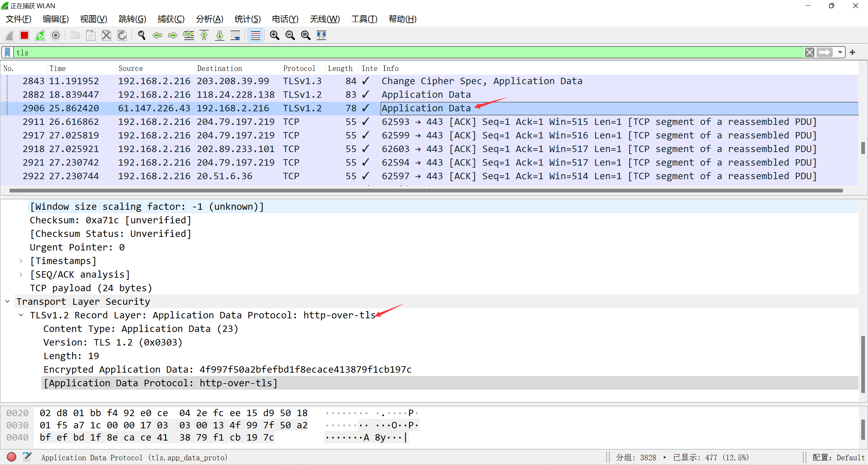Open capture options gear icon
This screenshot has width=868, height=465.
tap(56, 35)
